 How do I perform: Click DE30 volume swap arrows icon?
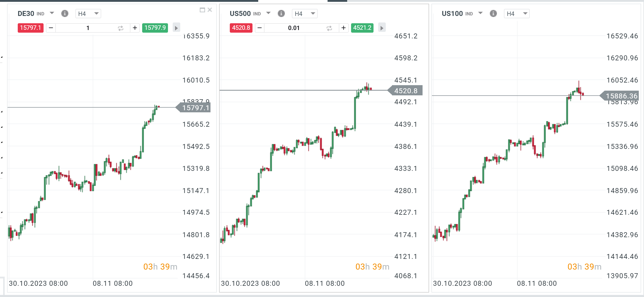pyautogui.click(x=121, y=28)
